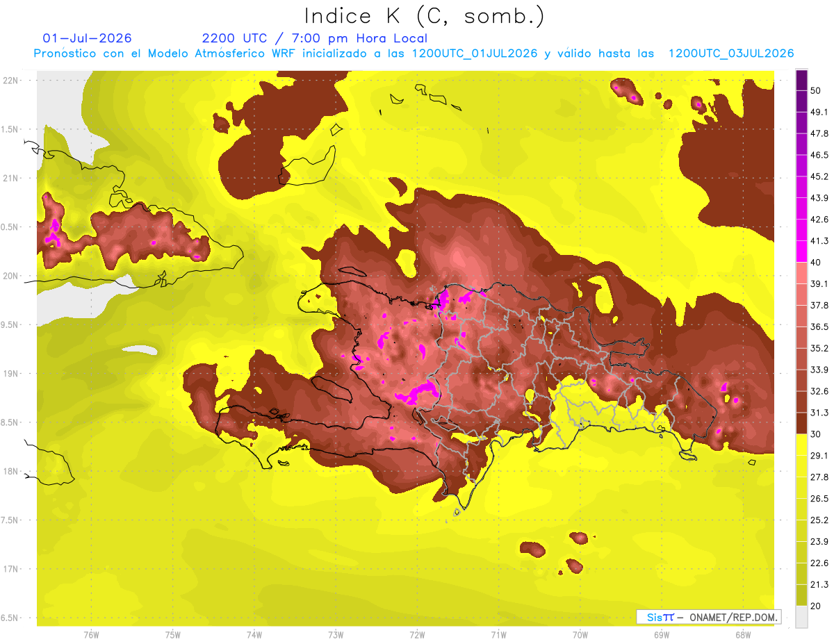Viewport: 834px width, 644px height.
Task: Click the '69W' longitude axis label
Action: [x=661, y=635]
